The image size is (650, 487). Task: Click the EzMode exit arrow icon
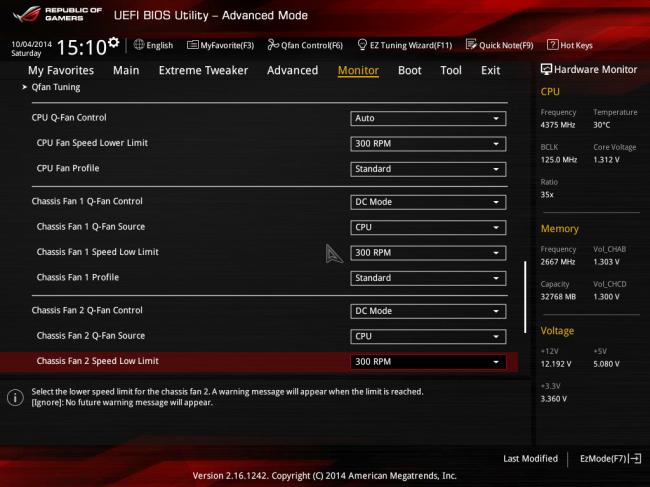[636, 458]
